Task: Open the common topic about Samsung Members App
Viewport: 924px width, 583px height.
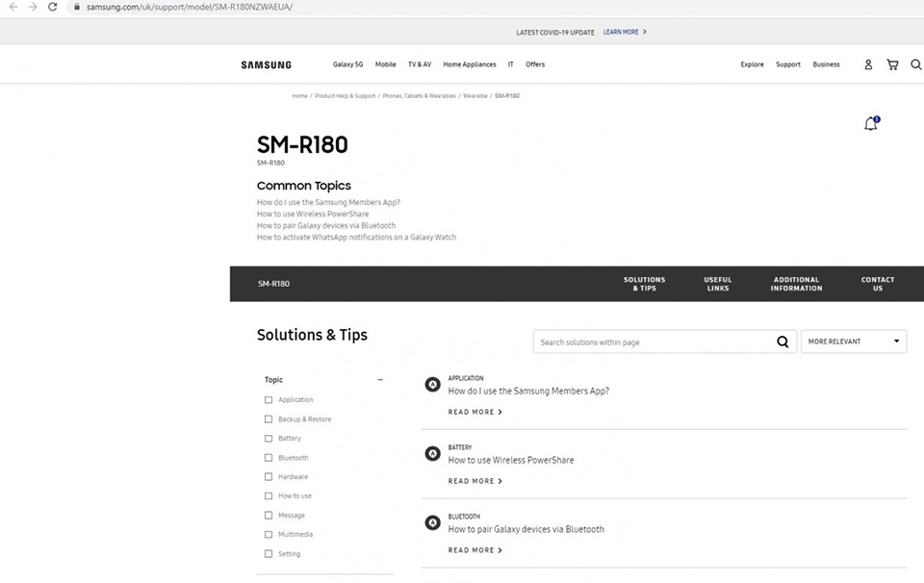Action: 328,202
